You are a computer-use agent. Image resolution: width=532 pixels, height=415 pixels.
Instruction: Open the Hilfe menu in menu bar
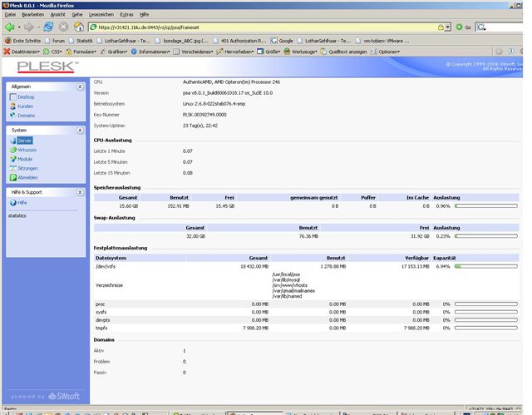144,15
